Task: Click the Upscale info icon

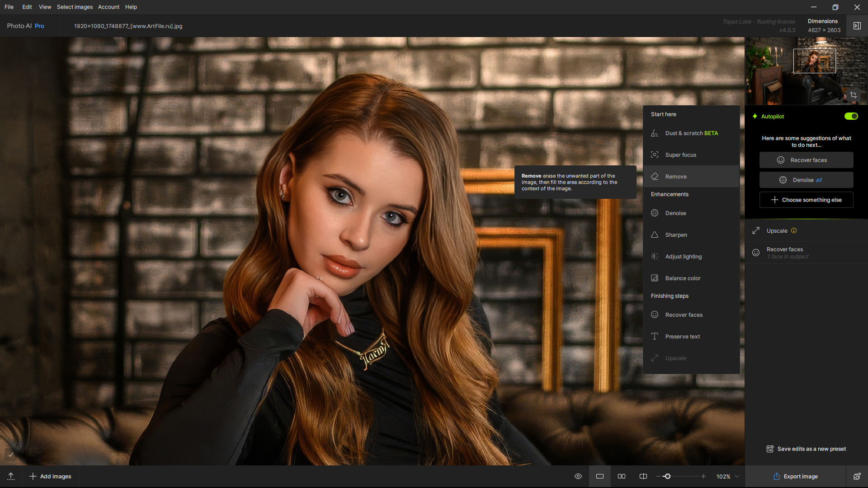Action: pos(794,231)
